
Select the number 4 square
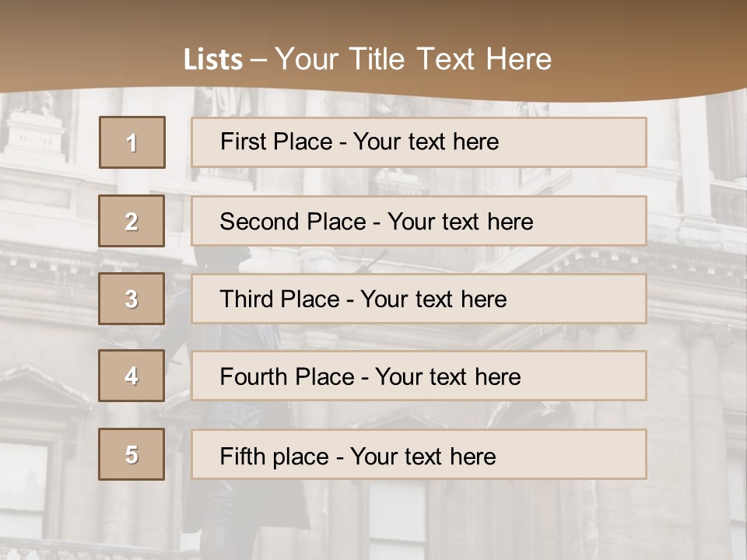[x=132, y=376]
